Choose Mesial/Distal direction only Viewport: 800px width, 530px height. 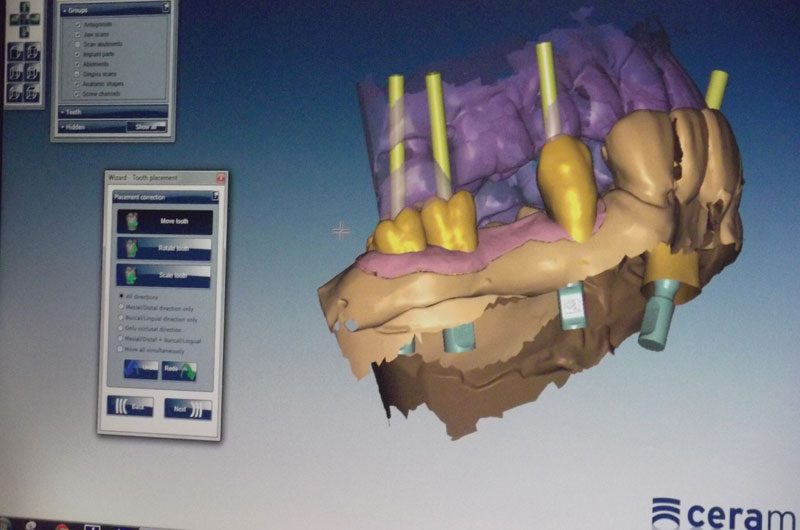click(121, 307)
